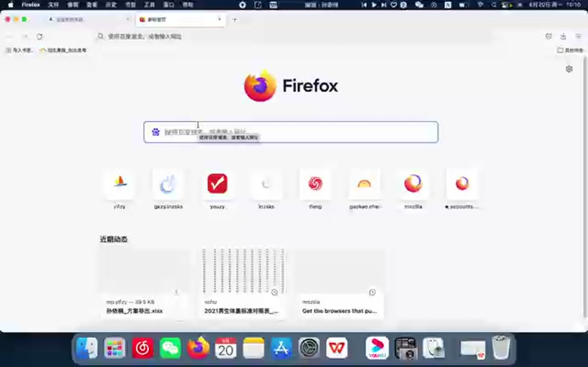Click the play control in menu bar
Viewport: 588px width, 367px height.
374,5
